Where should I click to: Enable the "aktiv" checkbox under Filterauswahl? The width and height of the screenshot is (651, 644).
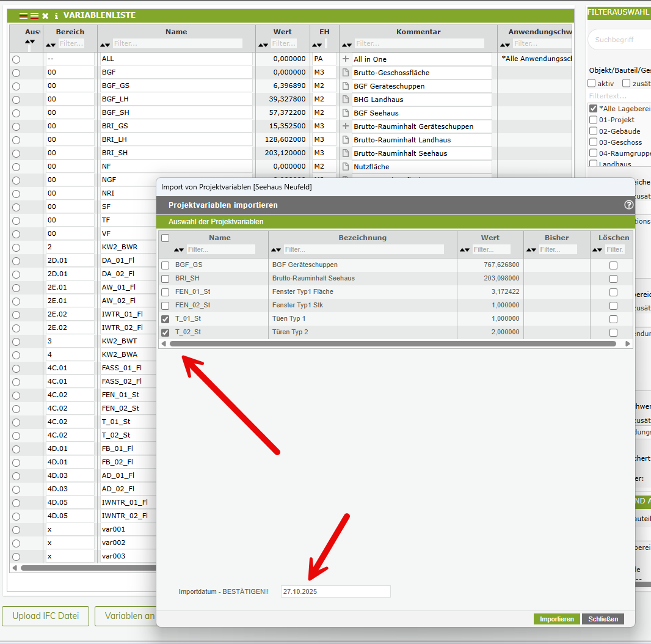click(592, 83)
